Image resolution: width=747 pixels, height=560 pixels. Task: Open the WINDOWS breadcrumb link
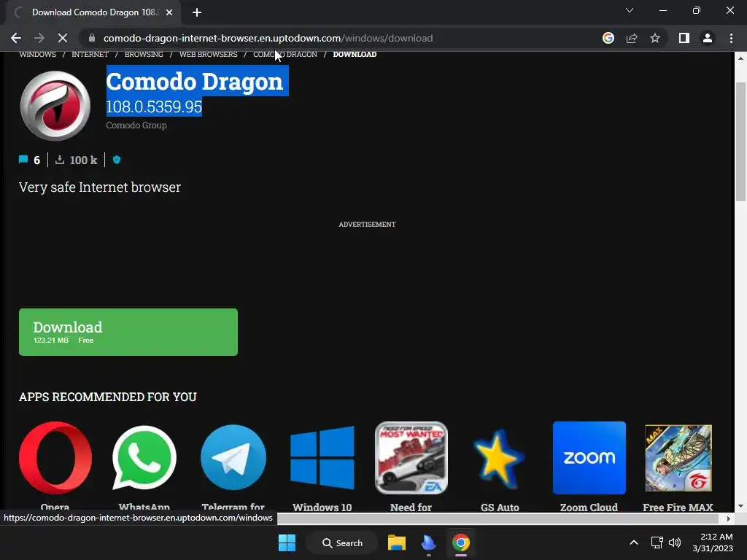point(38,54)
